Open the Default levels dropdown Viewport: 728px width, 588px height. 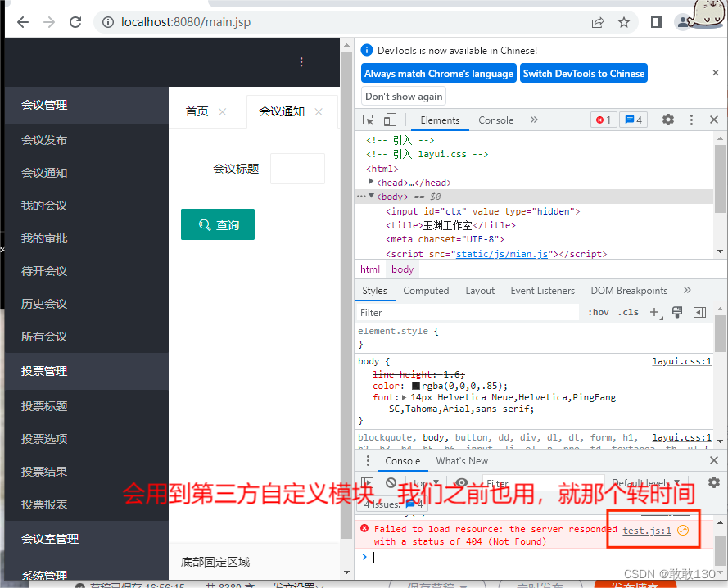(646, 482)
